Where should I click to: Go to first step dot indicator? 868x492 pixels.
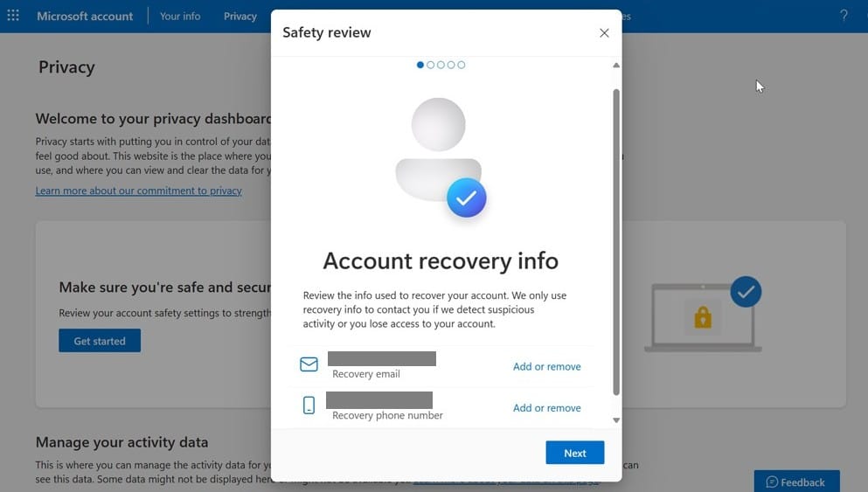click(x=420, y=65)
